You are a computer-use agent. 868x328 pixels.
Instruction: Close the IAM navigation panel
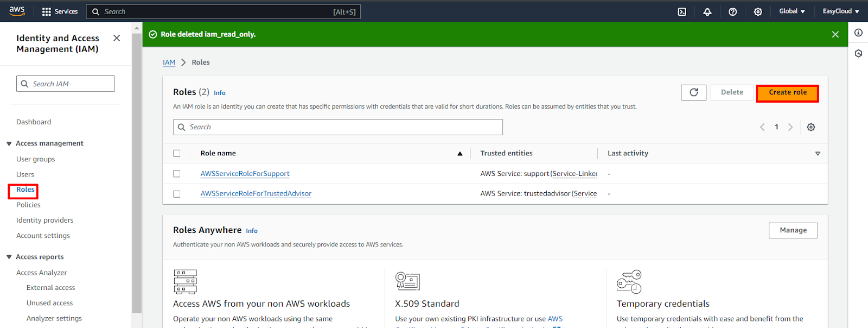coord(117,38)
